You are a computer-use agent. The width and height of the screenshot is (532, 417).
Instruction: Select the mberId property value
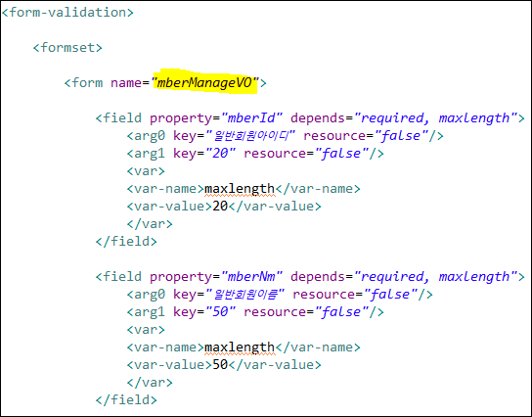click(x=251, y=117)
